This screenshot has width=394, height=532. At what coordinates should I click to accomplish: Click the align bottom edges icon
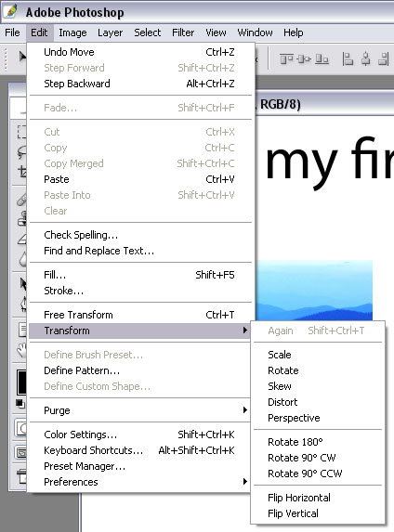(x=322, y=59)
